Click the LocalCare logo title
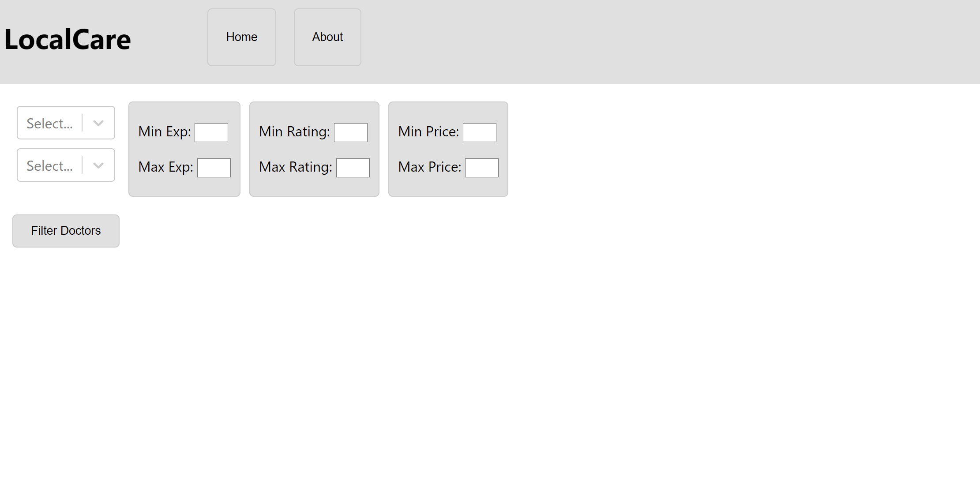The width and height of the screenshot is (980, 488). [68, 40]
